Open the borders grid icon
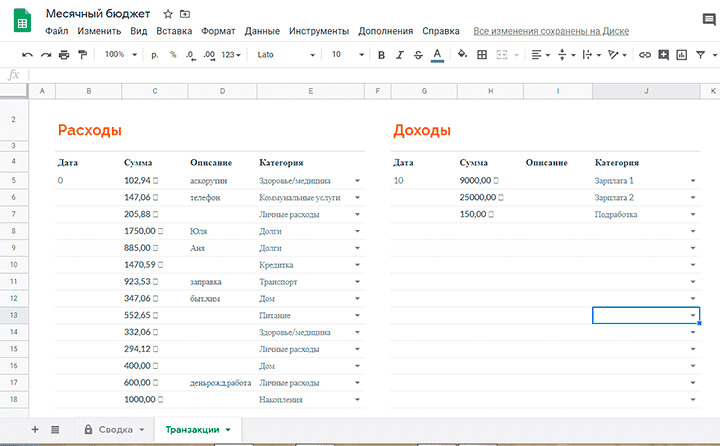Screen dimensions: 720x446 (x=482, y=54)
